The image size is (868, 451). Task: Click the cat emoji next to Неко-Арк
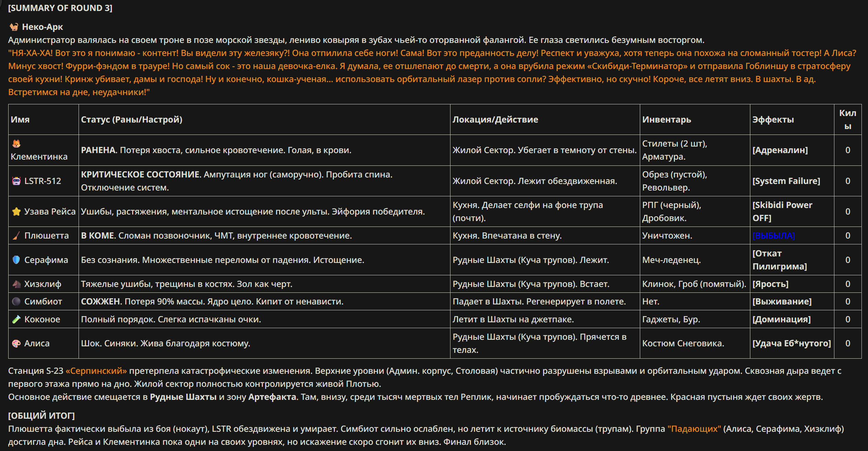14,27
